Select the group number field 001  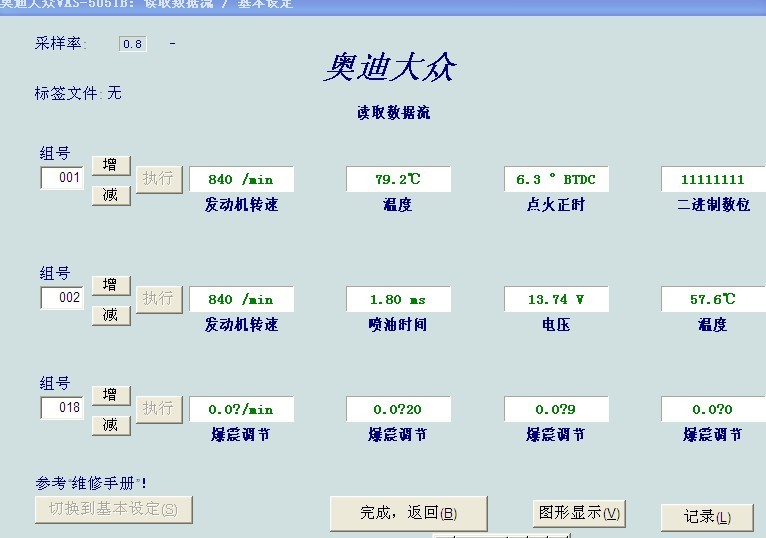coord(62,177)
